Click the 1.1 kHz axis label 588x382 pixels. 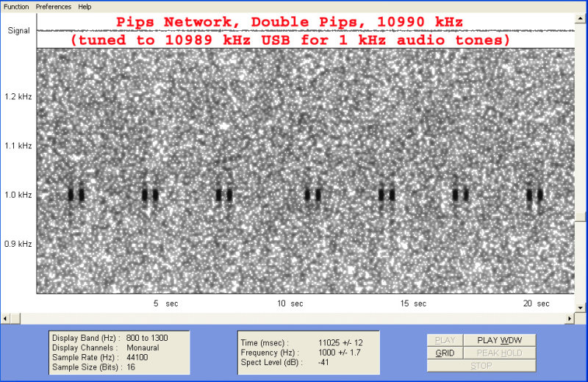(18, 146)
